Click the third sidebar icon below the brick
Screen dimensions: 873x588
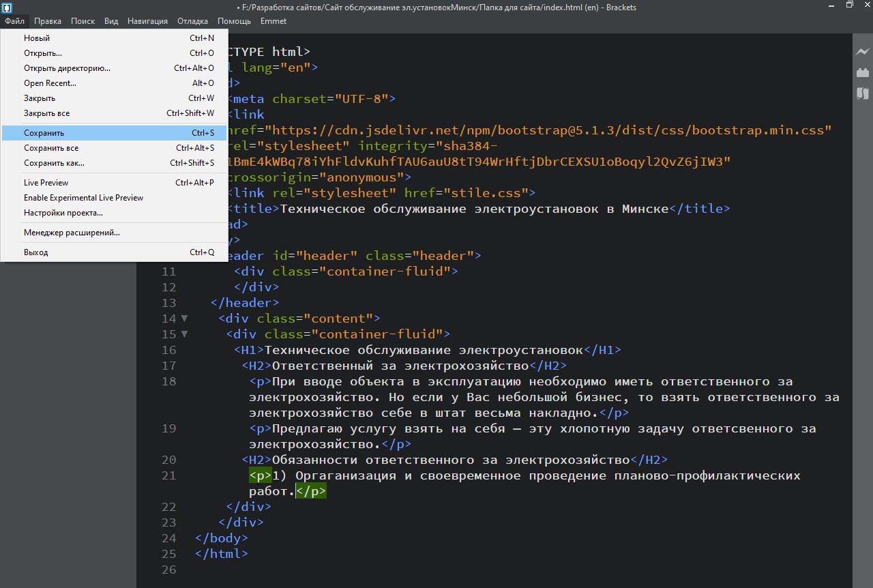pyautogui.click(x=863, y=93)
